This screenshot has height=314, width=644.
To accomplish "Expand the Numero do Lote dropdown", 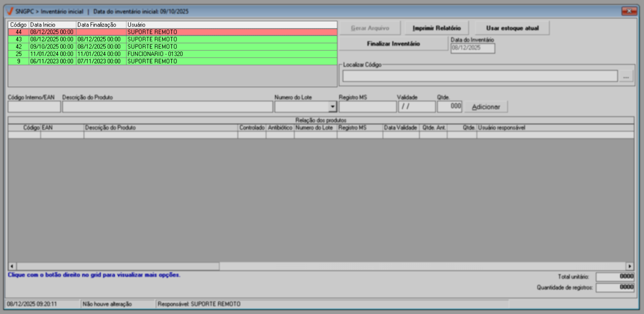I will point(332,106).
